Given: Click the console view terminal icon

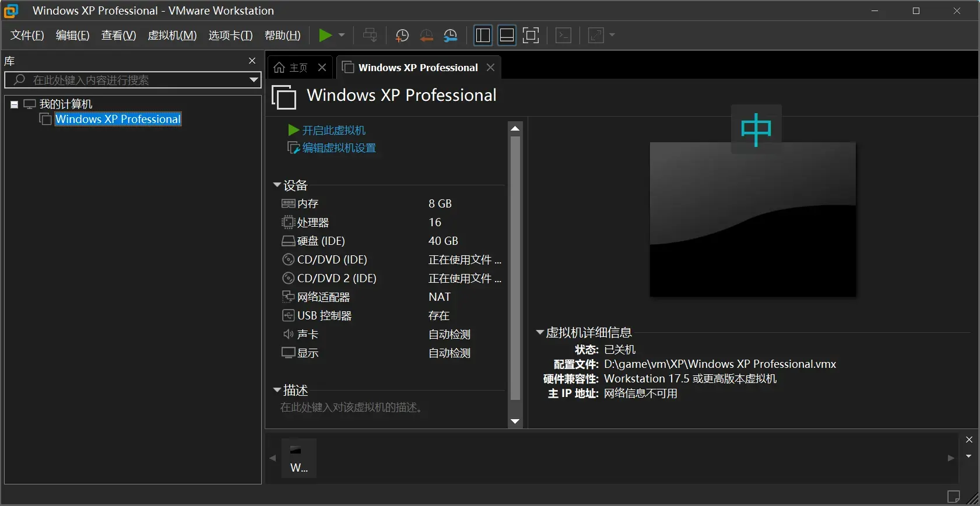Looking at the screenshot, I should [x=564, y=36].
